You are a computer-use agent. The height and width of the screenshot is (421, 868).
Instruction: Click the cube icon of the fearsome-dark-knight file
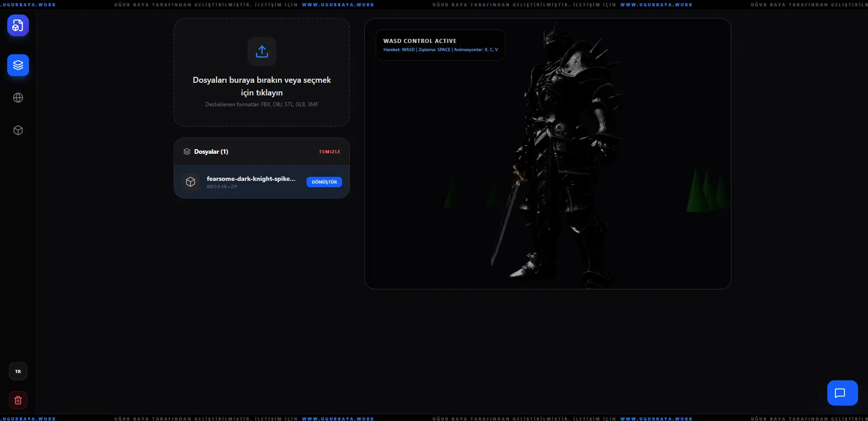[x=191, y=182]
